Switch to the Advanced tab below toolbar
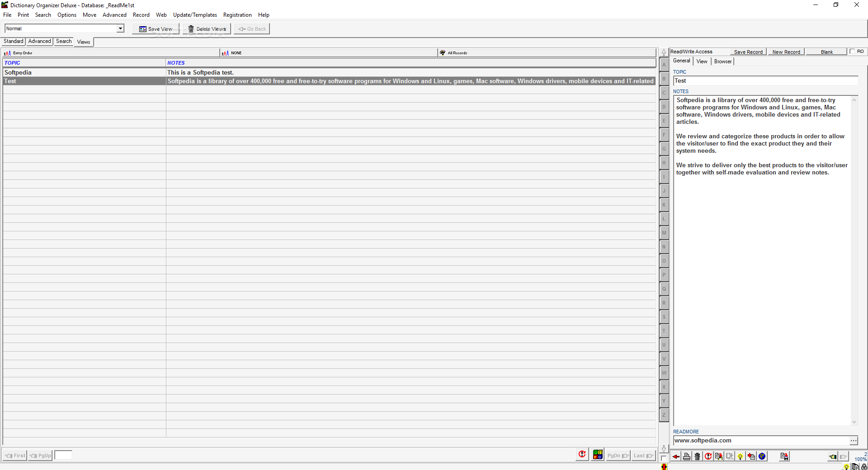The image size is (868, 470). pyautogui.click(x=40, y=41)
